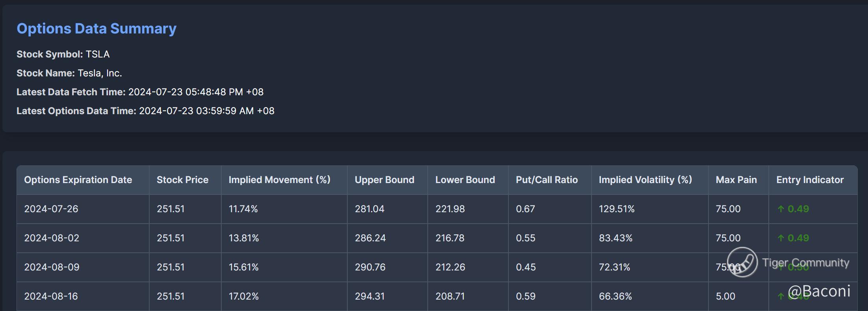The width and height of the screenshot is (868, 311).
Task: Click the Max Pain column header
Action: 736,180
